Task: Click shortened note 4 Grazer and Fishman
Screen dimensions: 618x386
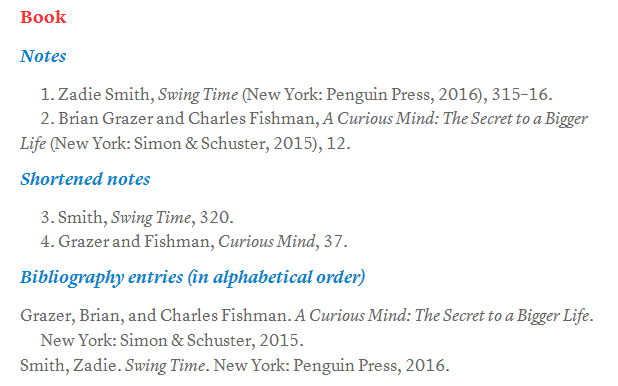Action: pyautogui.click(x=194, y=242)
